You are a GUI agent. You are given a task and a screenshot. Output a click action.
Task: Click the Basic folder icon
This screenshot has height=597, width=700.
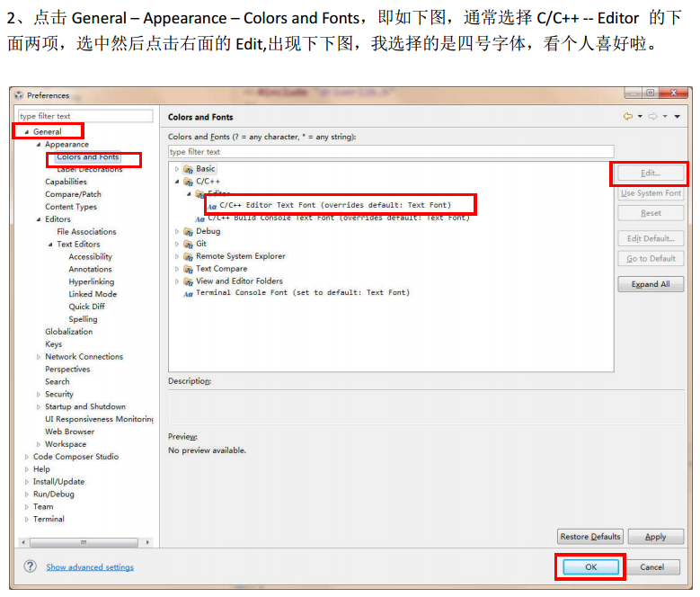pyautogui.click(x=188, y=169)
